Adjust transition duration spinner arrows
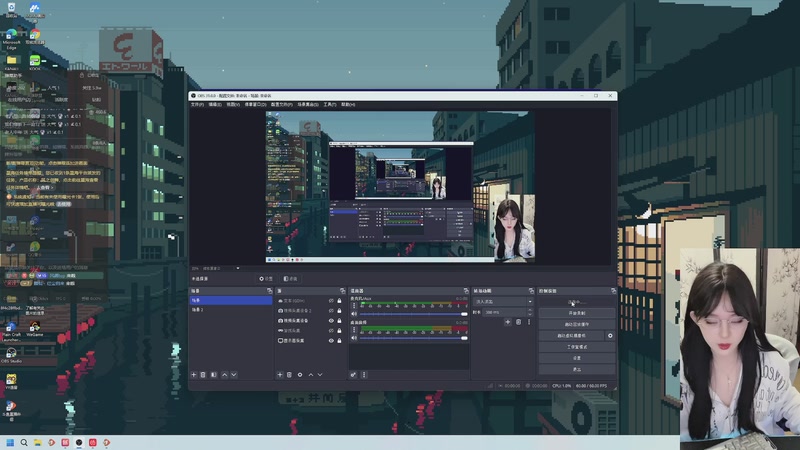800x450 pixels. pos(530,312)
